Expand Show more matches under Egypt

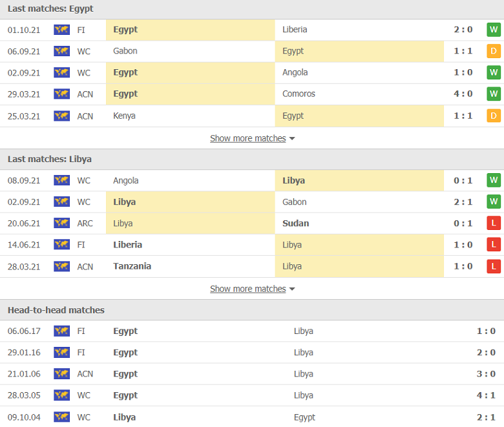point(247,138)
